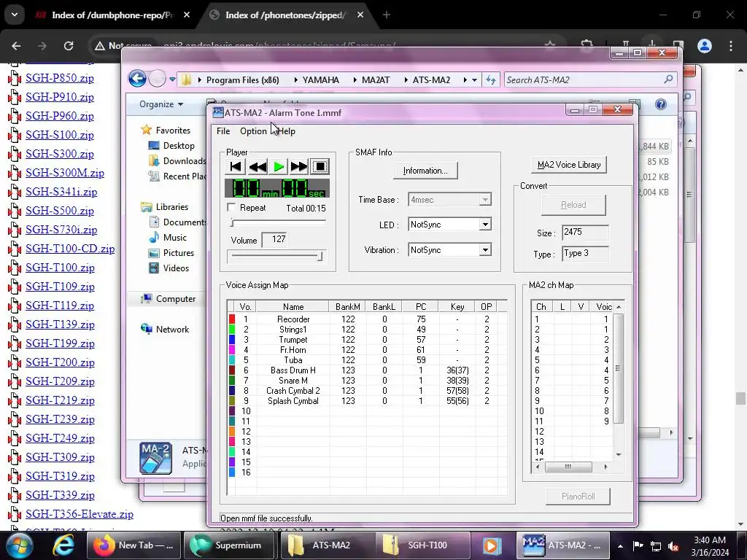Screen dimensions: 747x560
Task: Click the Explorer refresh button
Action: pyautogui.click(x=491, y=80)
